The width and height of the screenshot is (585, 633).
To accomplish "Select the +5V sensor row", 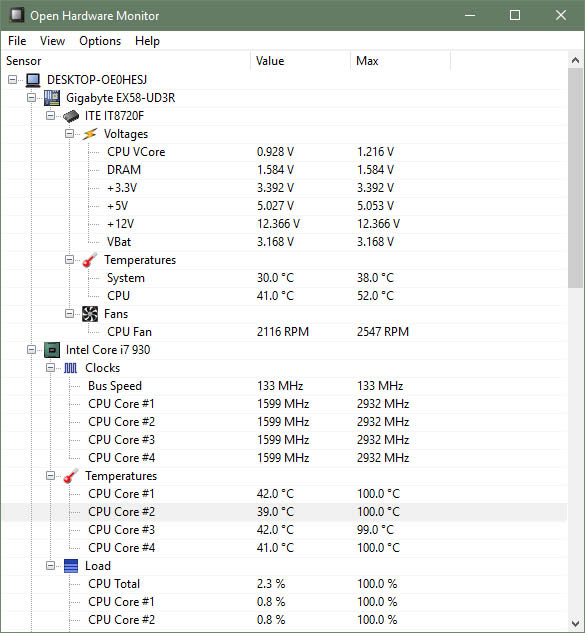I will (284, 206).
